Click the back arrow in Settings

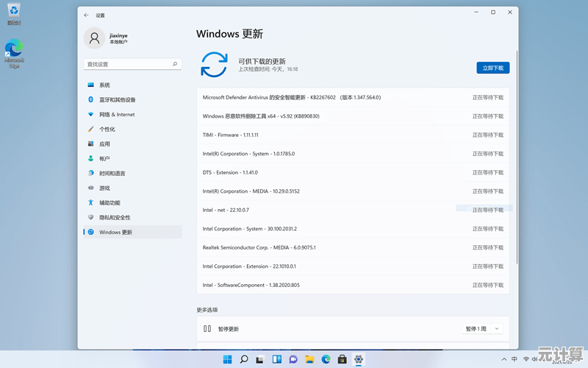coord(86,15)
